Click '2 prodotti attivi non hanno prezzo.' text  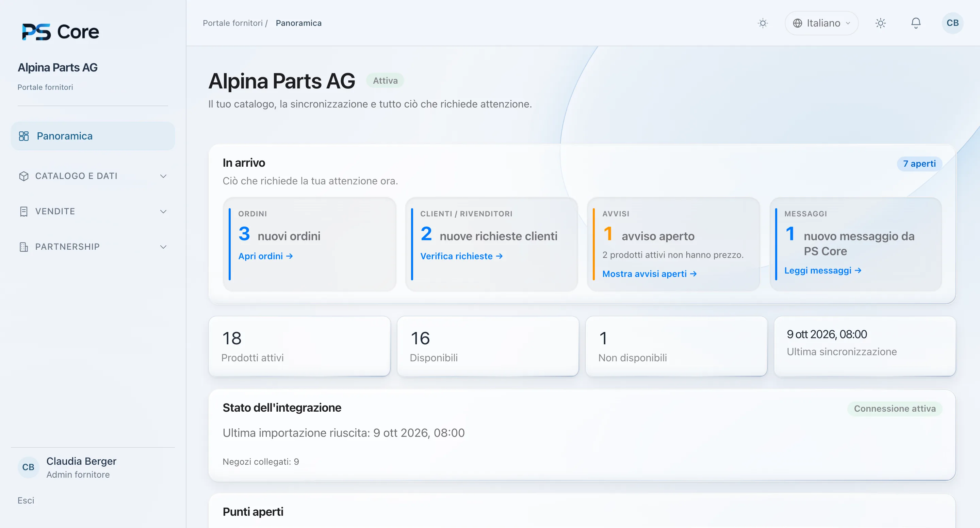(673, 255)
